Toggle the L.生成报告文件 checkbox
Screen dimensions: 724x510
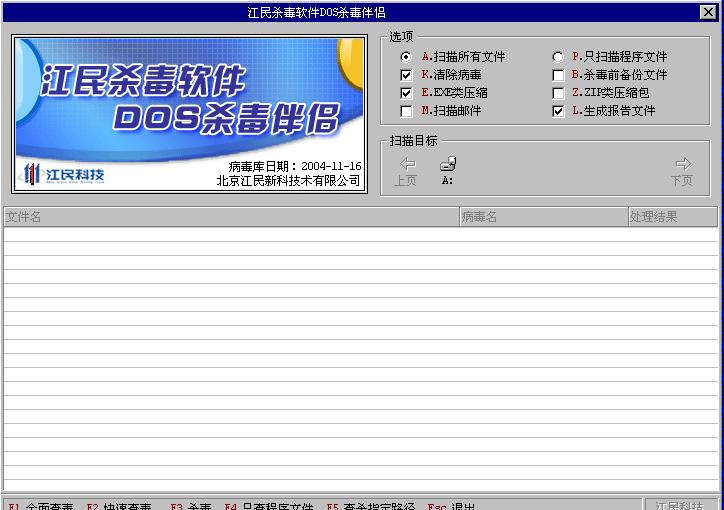click(x=558, y=111)
